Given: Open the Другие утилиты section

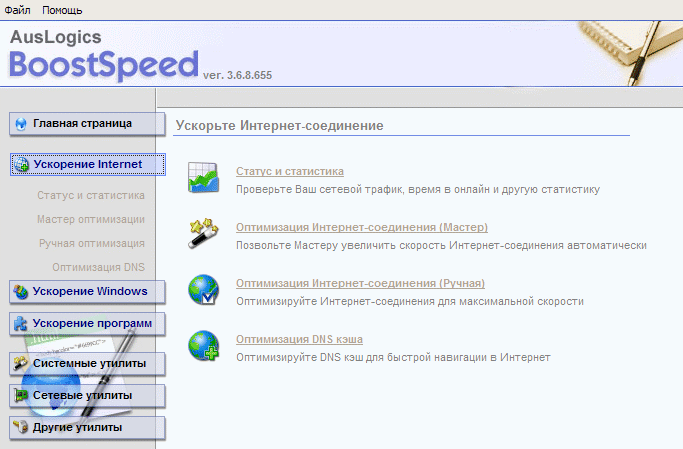Looking at the screenshot, I should (x=87, y=428).
